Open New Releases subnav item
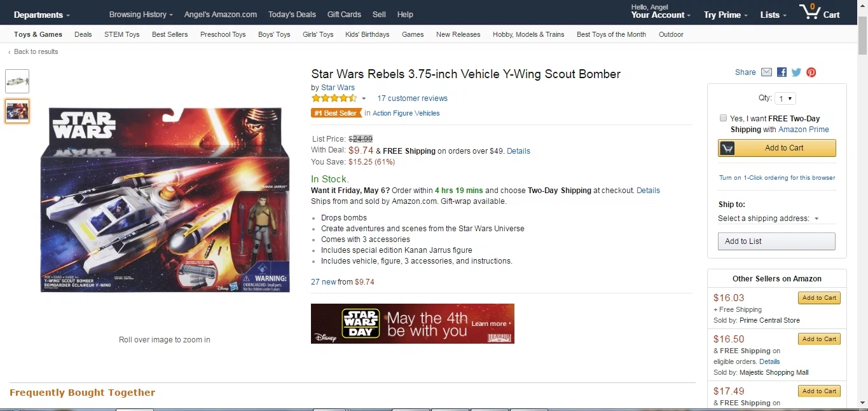Image resolution: width=868 pixels, height=411 pixels. 458,34
